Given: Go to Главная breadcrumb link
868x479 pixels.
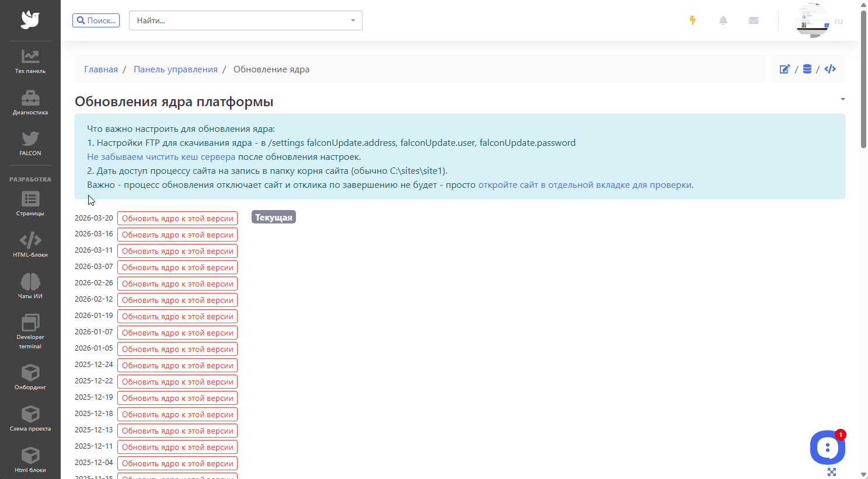Looking at the screenshot, I should [101, 69].
